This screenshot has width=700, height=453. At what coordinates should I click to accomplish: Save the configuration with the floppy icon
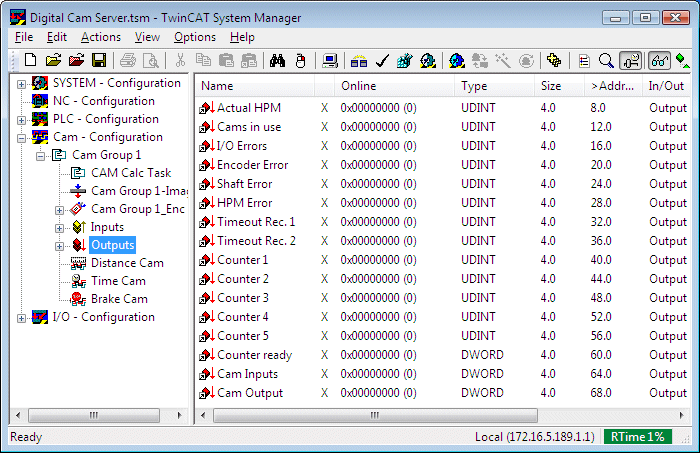99,60
